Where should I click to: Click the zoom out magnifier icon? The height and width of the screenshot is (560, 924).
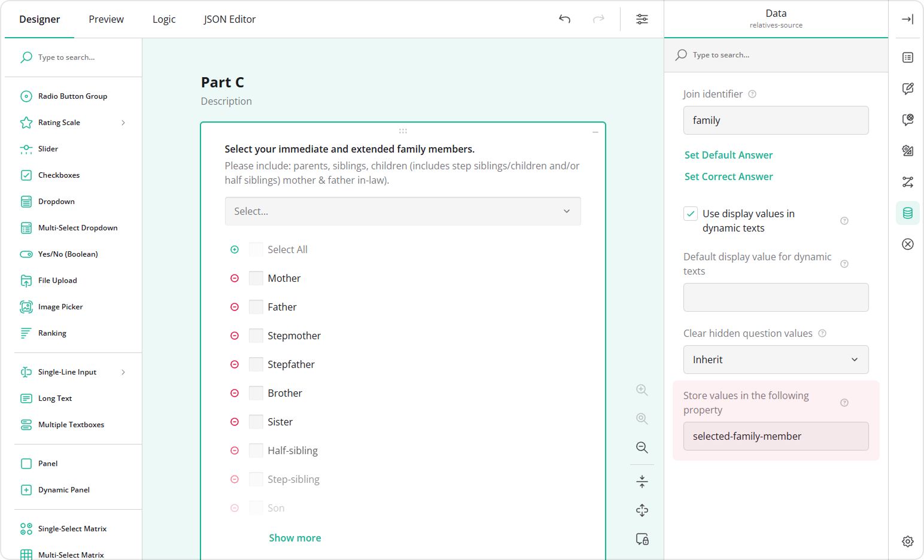pos(642,448)
